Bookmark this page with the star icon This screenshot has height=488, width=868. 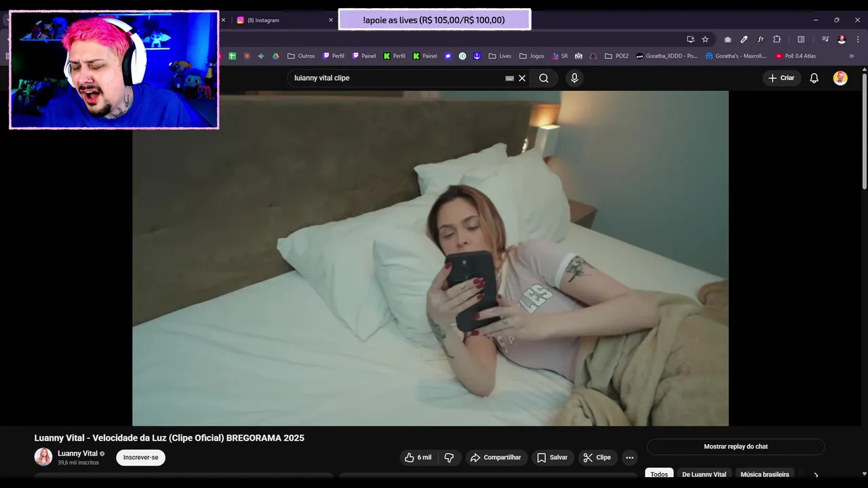[x=705, y=39]
